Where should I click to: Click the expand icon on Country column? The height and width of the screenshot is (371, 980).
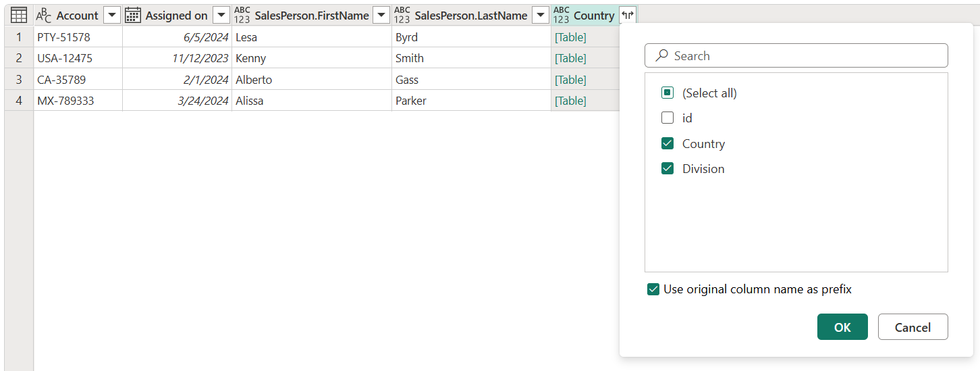click(x=628, y=15)
